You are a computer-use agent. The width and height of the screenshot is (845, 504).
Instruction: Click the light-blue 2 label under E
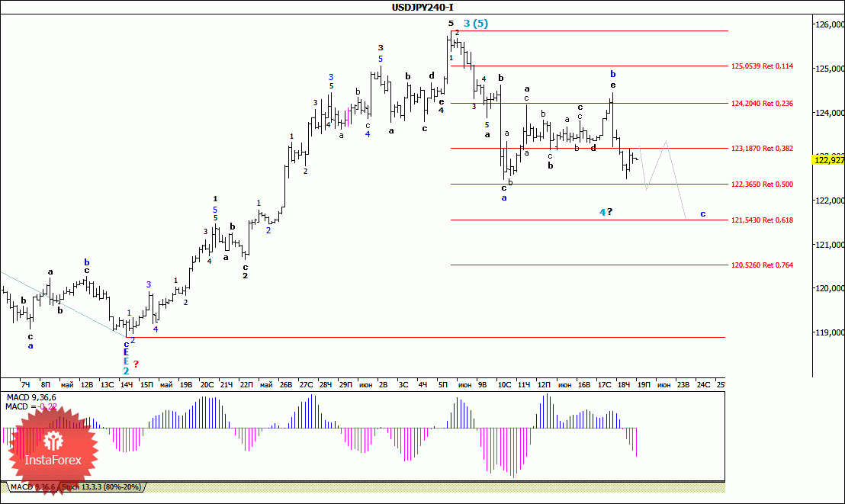pos(126,371)
